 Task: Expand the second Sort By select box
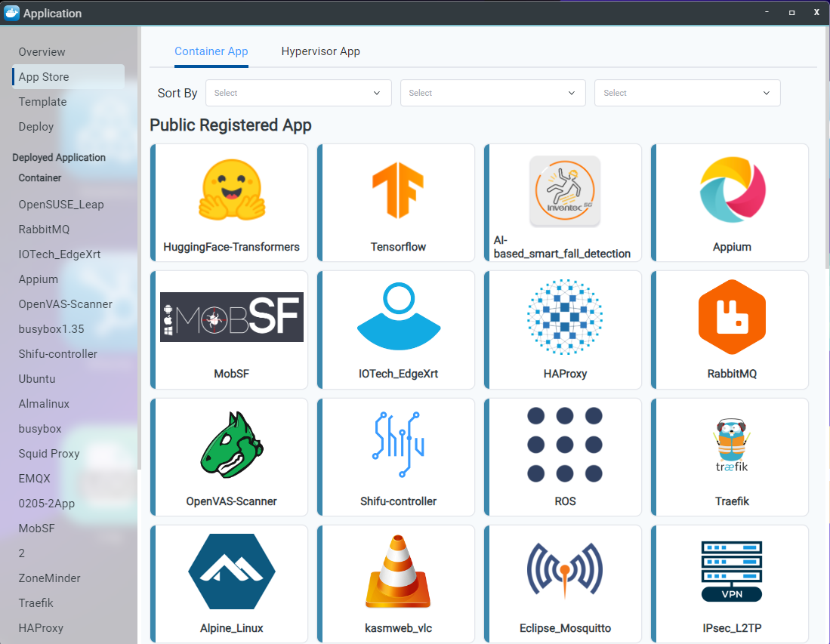pos(493,93)
